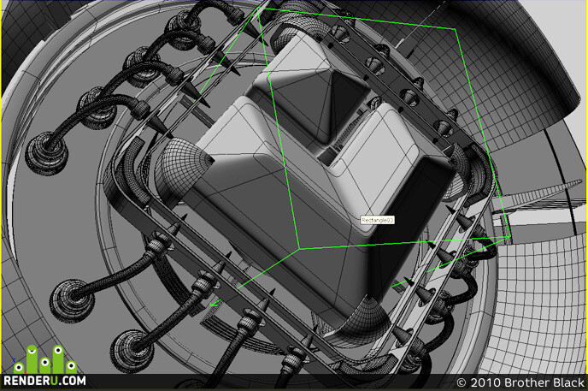Click the green outline's rightmost corner vertex
The height and width of the screenshot is (391, 588).
click(x=509, y=237)
